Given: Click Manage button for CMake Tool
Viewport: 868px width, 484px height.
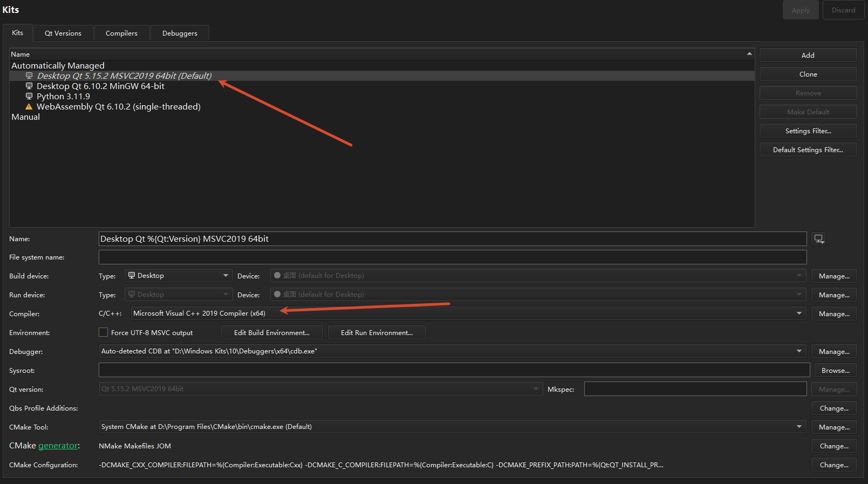Looking at the screenshot, I should [x=834, y=427].
